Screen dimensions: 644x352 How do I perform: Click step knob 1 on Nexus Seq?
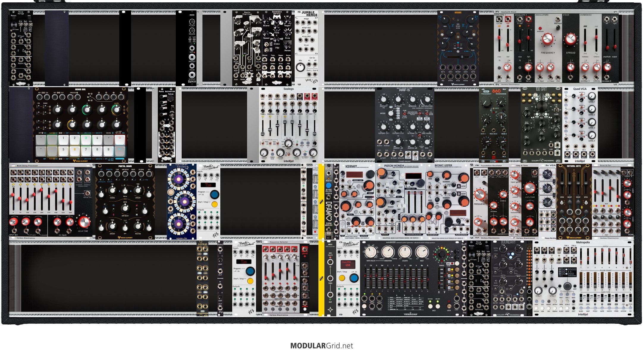[x=57, y=110]
